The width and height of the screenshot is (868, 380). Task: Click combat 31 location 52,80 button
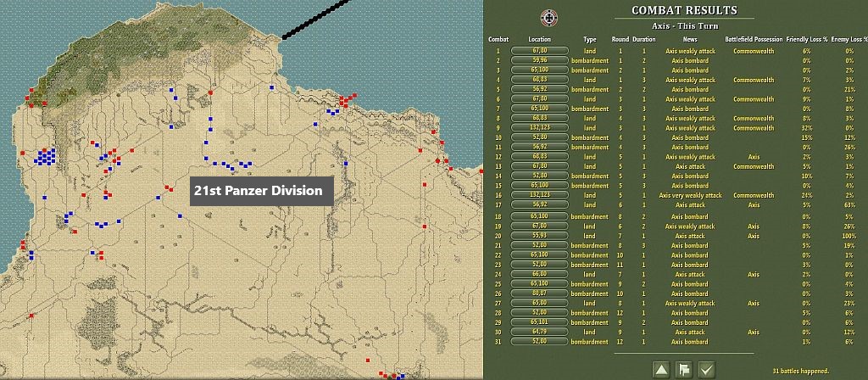point(539,342)
